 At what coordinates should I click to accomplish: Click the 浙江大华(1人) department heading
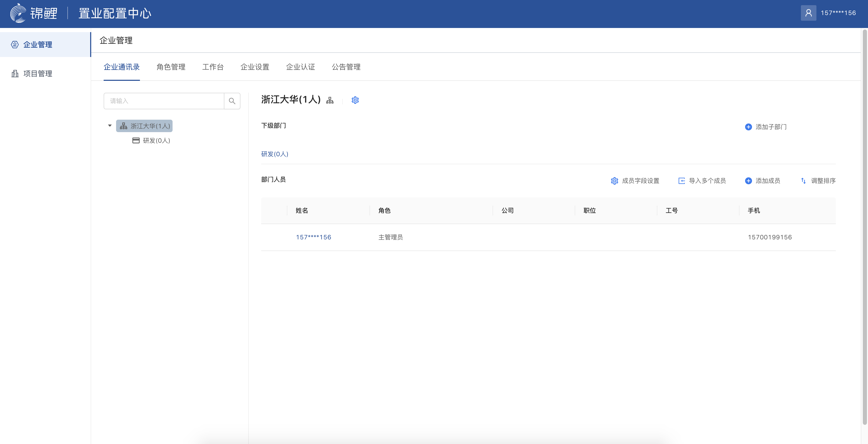click(291, 100)
